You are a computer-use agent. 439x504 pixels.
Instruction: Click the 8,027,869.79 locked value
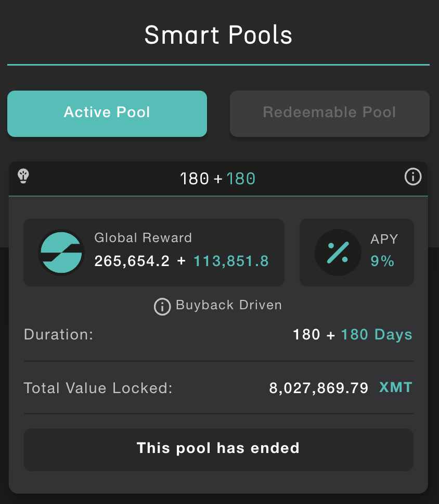point(318,388)
